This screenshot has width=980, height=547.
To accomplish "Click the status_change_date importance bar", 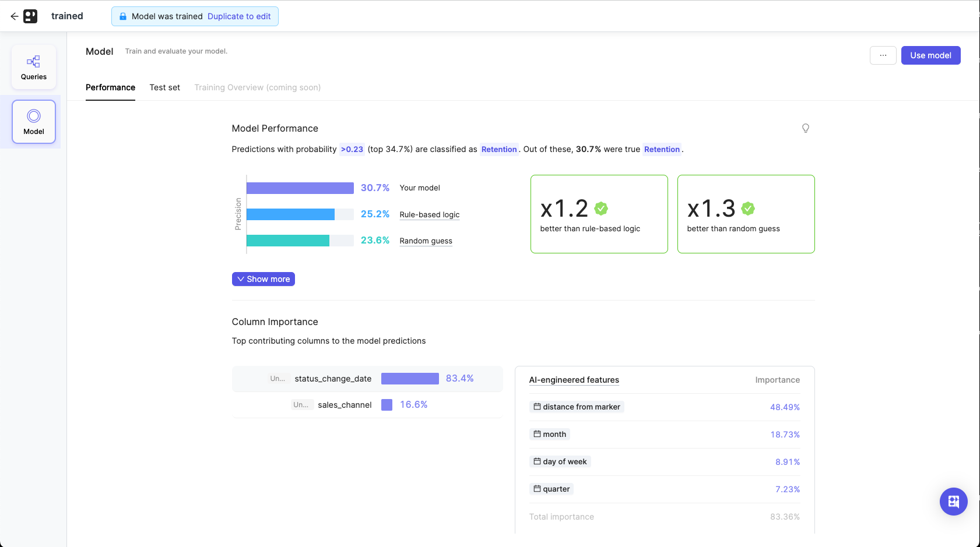I will click(x=410, y=378).
